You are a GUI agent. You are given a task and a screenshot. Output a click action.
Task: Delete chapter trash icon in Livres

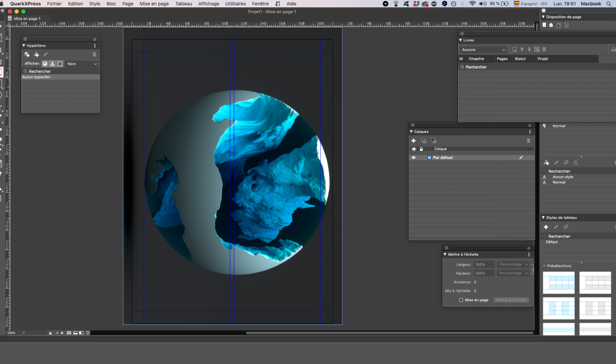click(544, 50)
